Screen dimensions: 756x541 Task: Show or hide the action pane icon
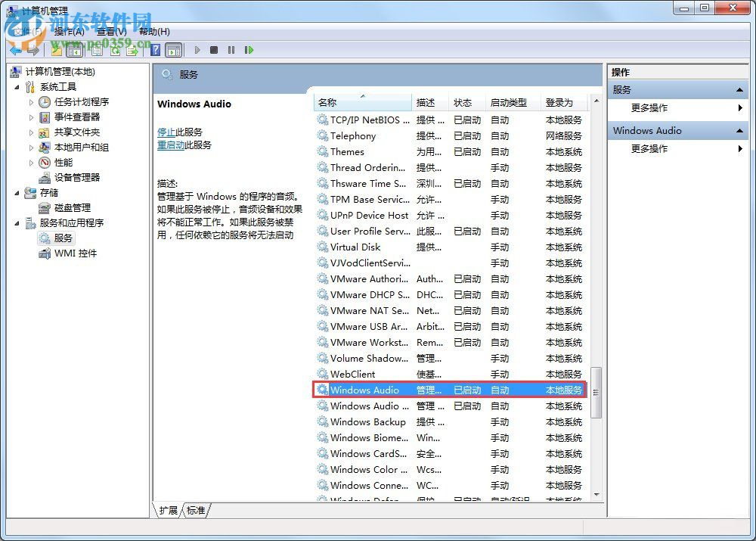[175, 50]
